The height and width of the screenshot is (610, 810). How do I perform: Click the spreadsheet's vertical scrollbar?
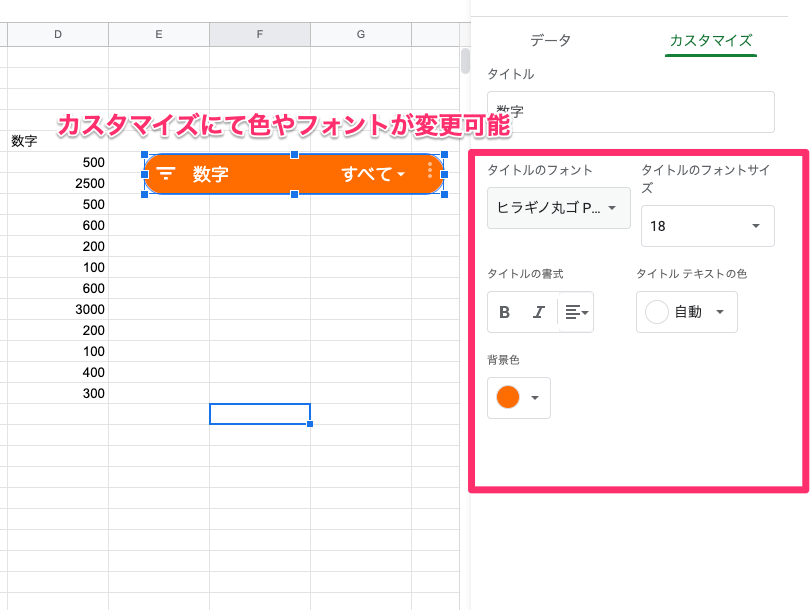pyautogui.click(x=465, y=62)
